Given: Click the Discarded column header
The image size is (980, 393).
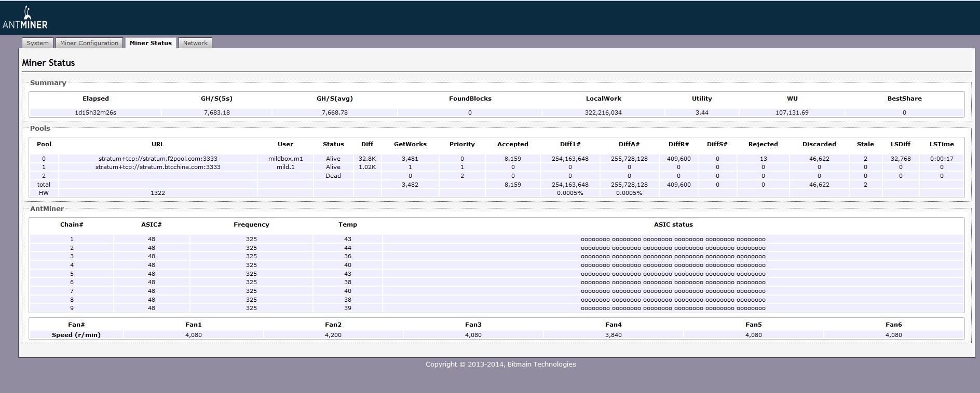Looking at the screenshot, I should click(819, 144).
